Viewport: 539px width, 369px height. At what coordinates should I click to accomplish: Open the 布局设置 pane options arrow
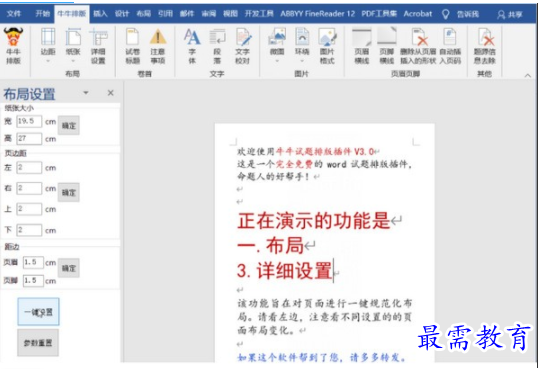click(86, 93)
